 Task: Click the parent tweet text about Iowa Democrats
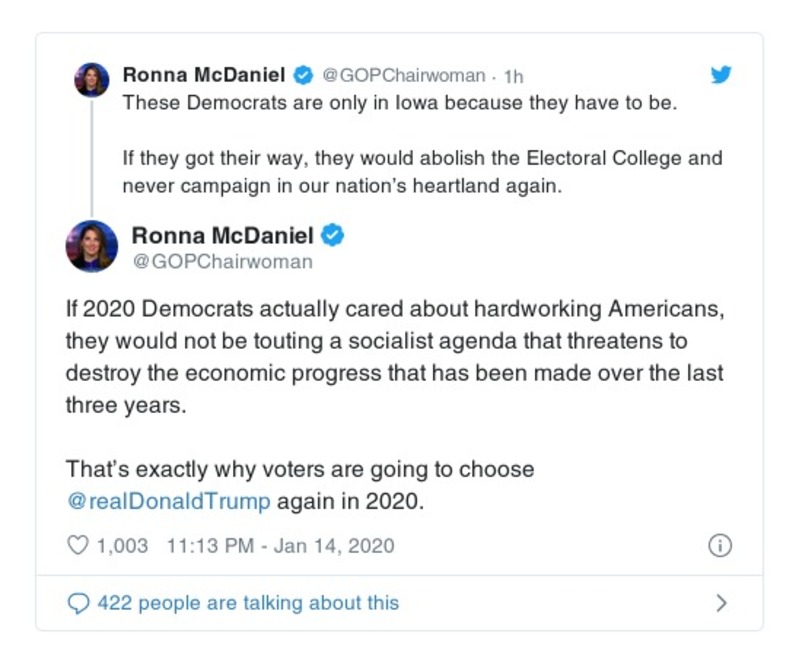coord(400,104)
